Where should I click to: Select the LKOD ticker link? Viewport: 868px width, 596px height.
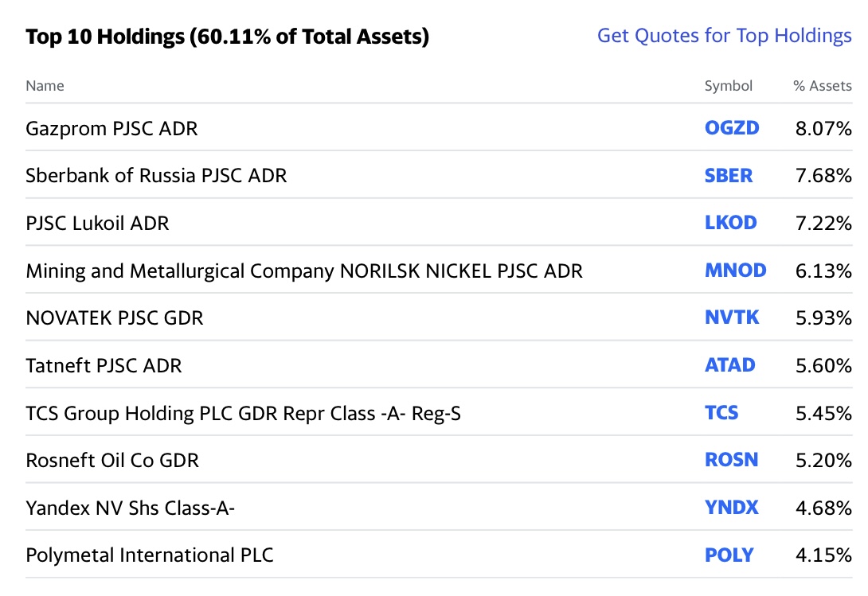[x=730, y=223]
